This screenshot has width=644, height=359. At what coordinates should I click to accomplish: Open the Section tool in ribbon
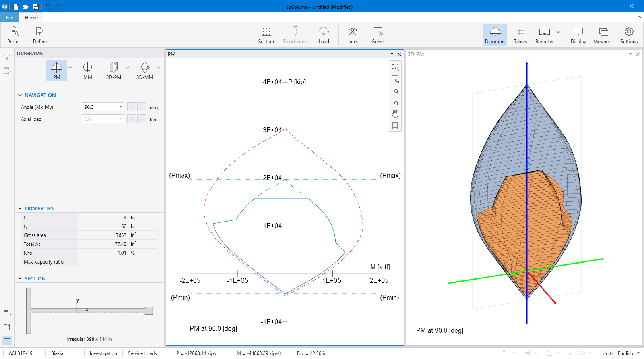[266, 35]
